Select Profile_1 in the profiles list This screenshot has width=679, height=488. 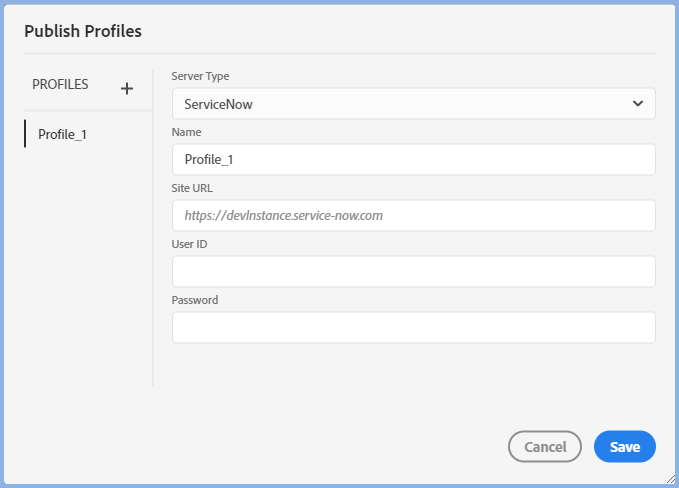coord(62,133)
